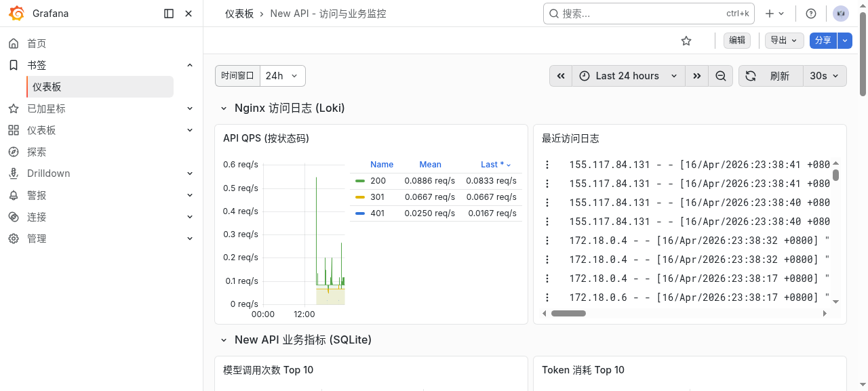Zoom out the time range with magnifier icon
Screen dimensions: 868x391
[x=721, y=76]
